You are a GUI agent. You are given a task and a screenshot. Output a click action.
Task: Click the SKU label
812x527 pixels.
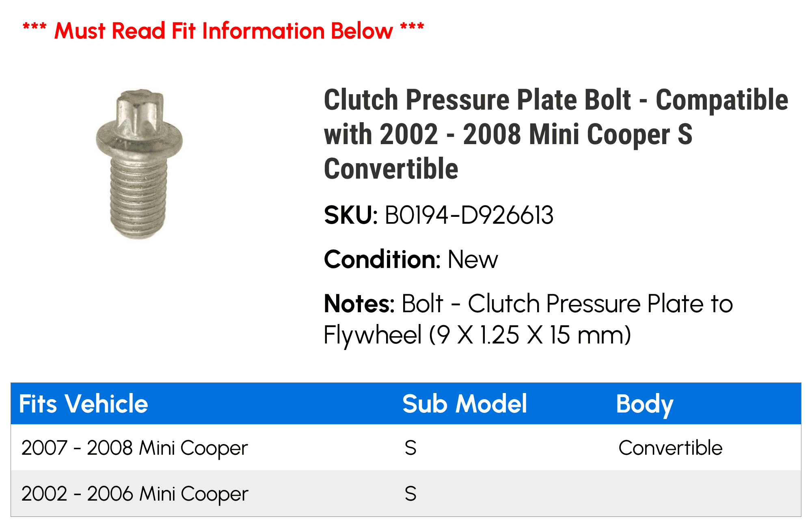(x=351, y=215)
